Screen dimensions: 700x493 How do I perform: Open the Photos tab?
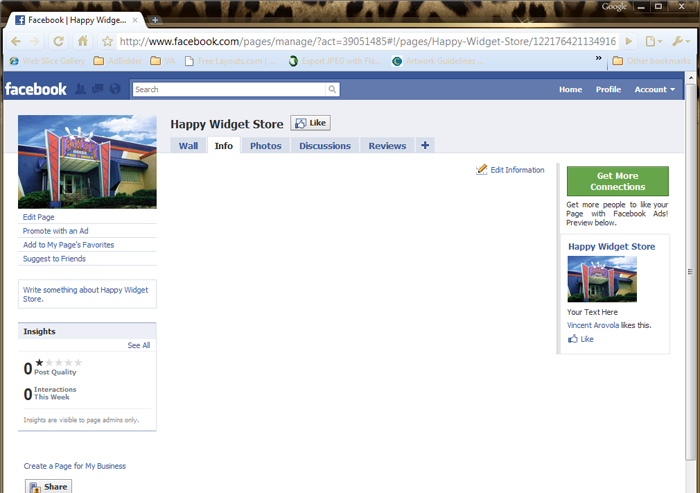click(x=266, y=146)
